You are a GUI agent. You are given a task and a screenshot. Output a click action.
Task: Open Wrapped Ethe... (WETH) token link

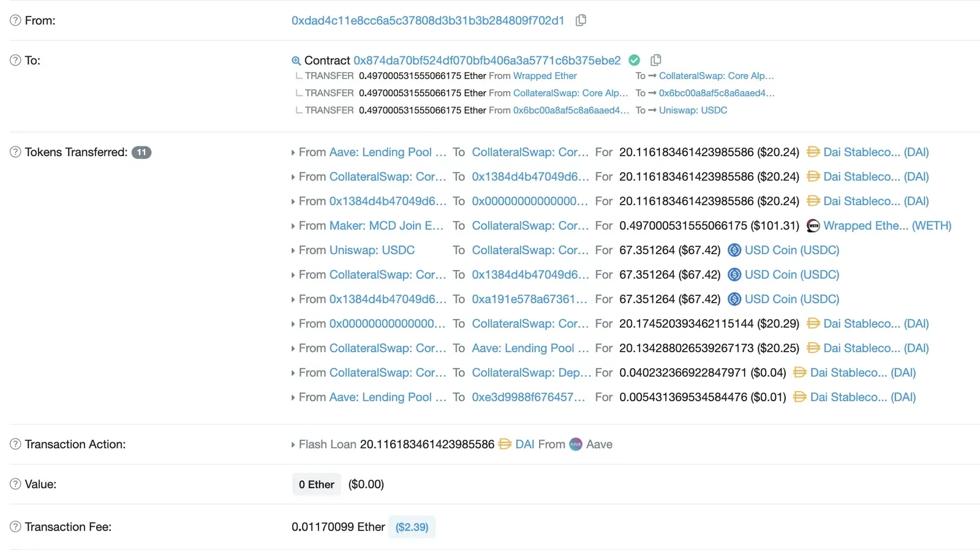pos(888,225)
